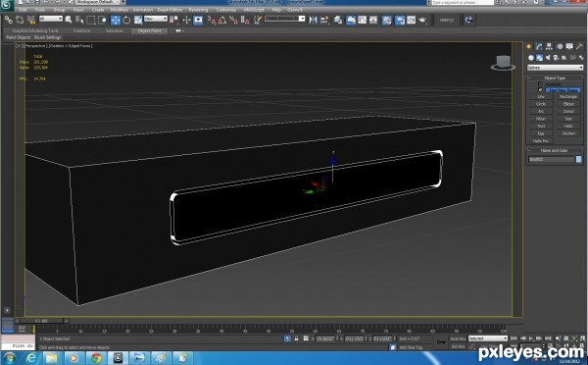This screenshot has height=365, width=588.
Task: Click the Rectangle spline button
Action: (568, 96)
